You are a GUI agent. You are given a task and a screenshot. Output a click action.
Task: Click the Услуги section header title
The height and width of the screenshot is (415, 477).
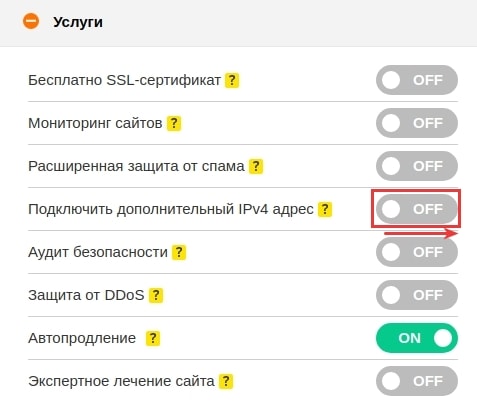[78, 22]
